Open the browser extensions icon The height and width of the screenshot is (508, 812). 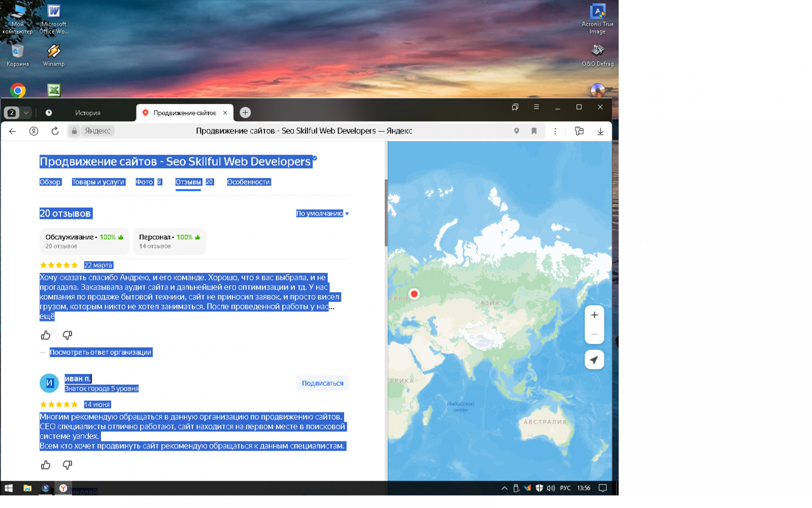coord(579,131)
